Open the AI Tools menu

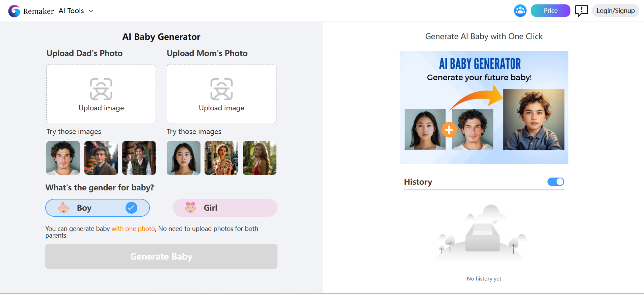[x=71, y=11]
